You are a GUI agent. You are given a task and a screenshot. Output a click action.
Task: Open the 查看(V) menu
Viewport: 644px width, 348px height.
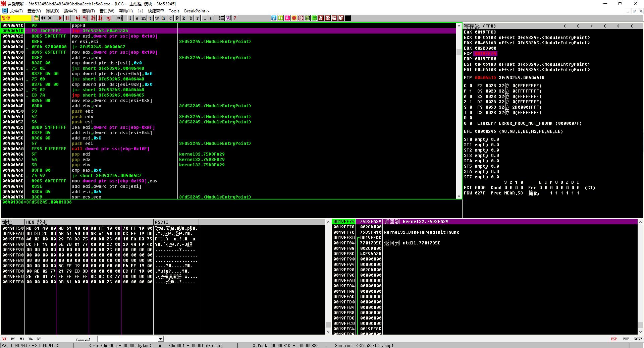point(34,11)
